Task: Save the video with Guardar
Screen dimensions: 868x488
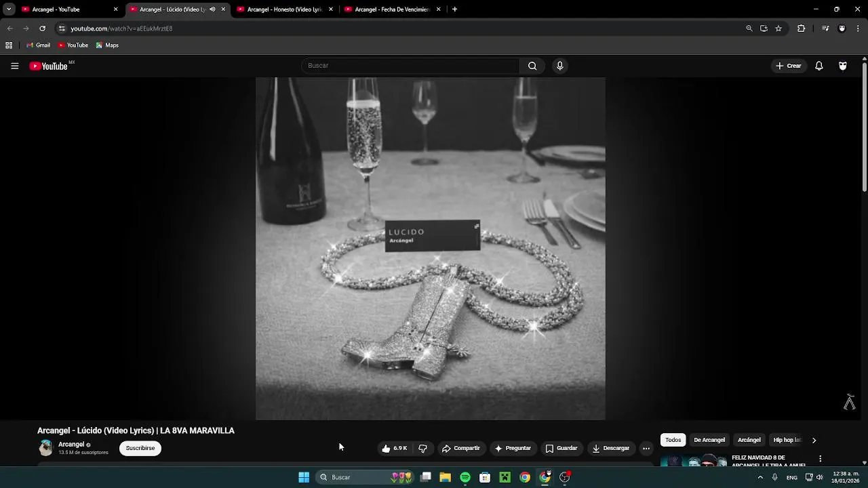Action: click(x=561, y=448)
